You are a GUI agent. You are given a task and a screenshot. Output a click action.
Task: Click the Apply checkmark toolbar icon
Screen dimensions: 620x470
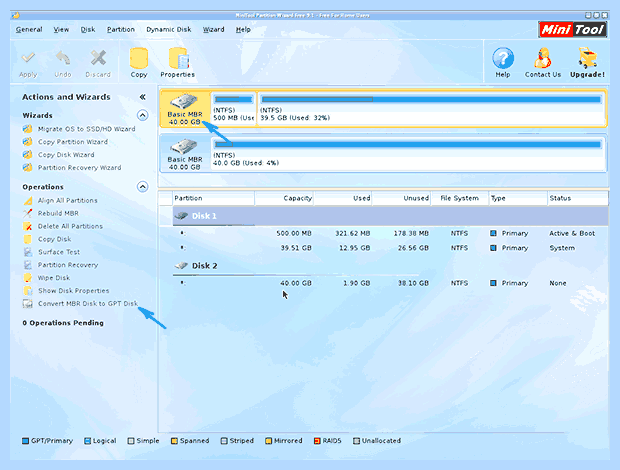(28, 59)
